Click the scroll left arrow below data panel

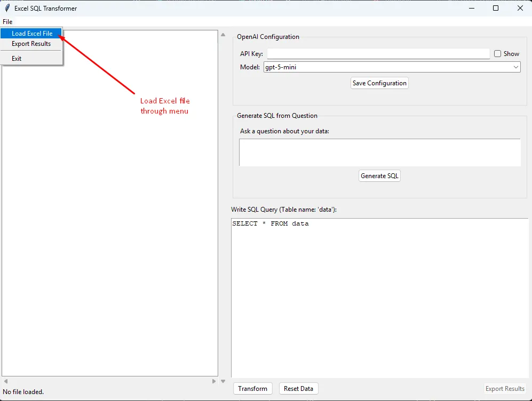pyautogui.click(x=6, y=381)
